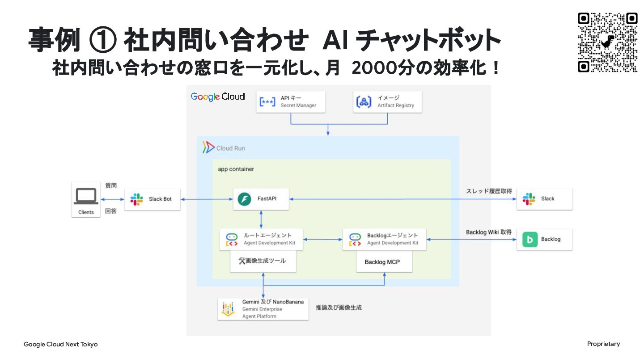Click the '質問' arrow label

[x=111, y=185]
